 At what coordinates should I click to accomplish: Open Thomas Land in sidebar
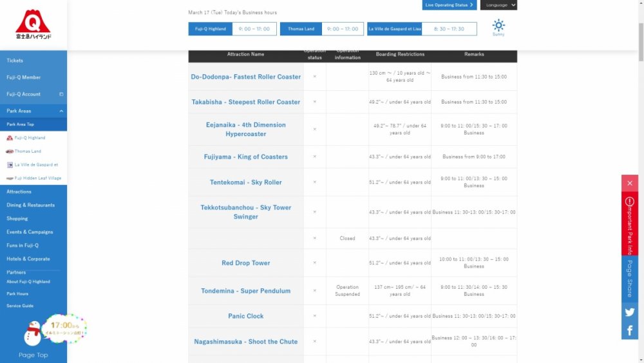pyautogui.click(x=28, y=152)
